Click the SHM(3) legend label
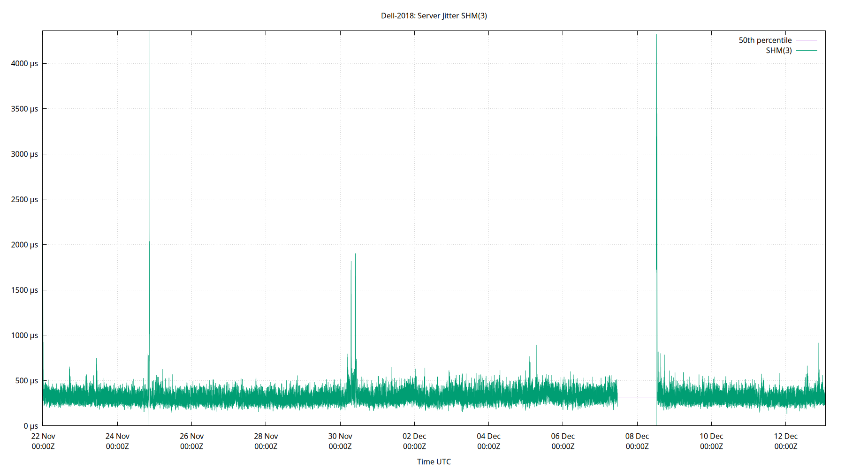The image size is (868, 469). [x=778, y=50]
